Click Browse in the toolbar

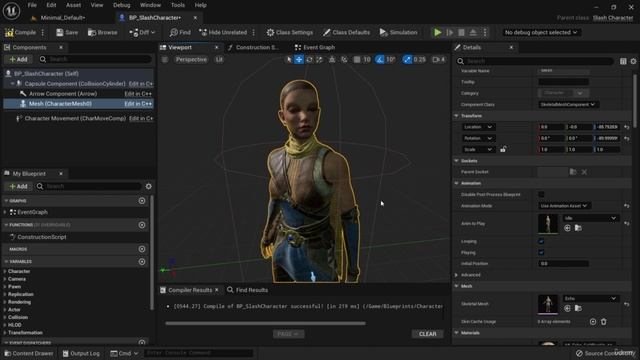(102, 32)
